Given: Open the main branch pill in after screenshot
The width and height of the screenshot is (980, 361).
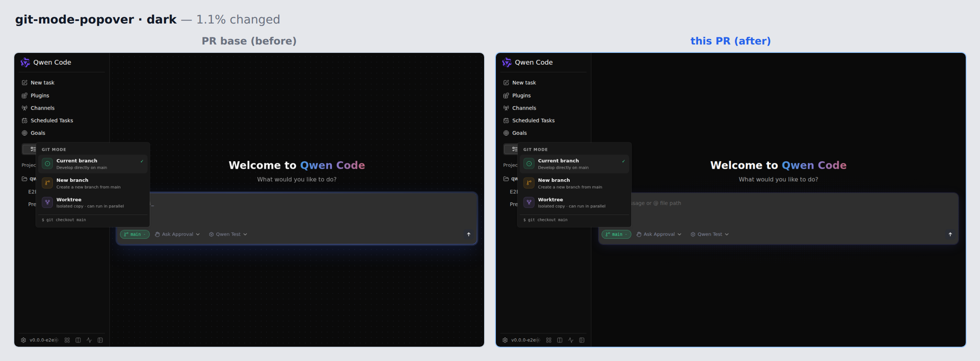Looking at the screenshot, I should 616,234.
